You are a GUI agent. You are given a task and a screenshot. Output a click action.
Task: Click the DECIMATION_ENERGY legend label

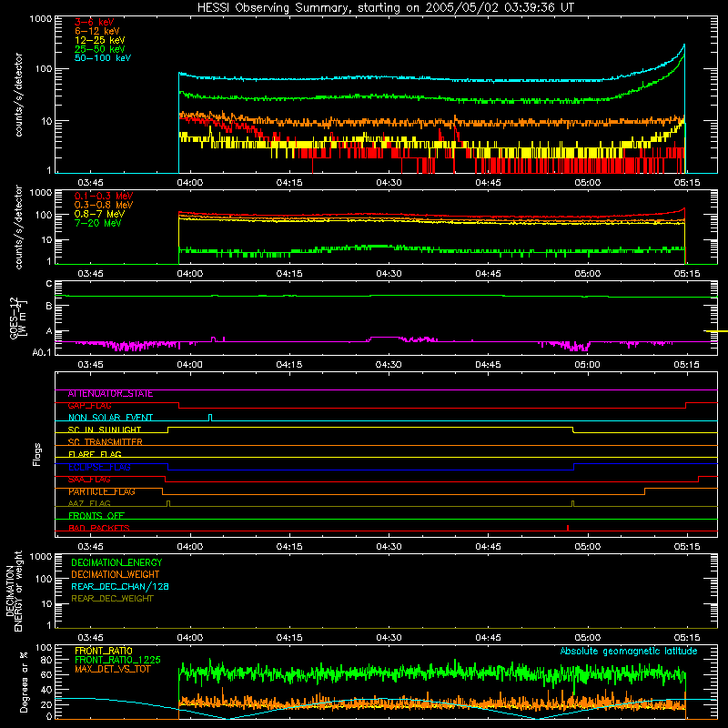pos(116,562)
